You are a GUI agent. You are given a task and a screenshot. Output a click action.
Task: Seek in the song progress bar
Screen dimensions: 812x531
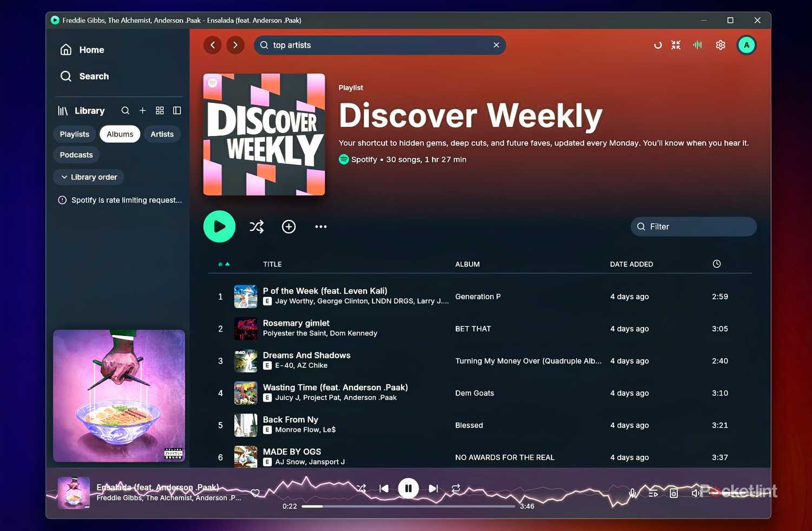[408, 506]
